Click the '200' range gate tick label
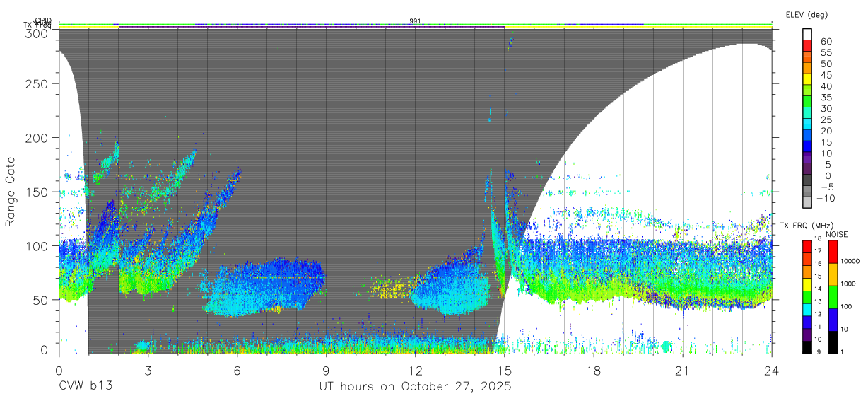This screenshot has height=401, width=868. coord(38,138)
